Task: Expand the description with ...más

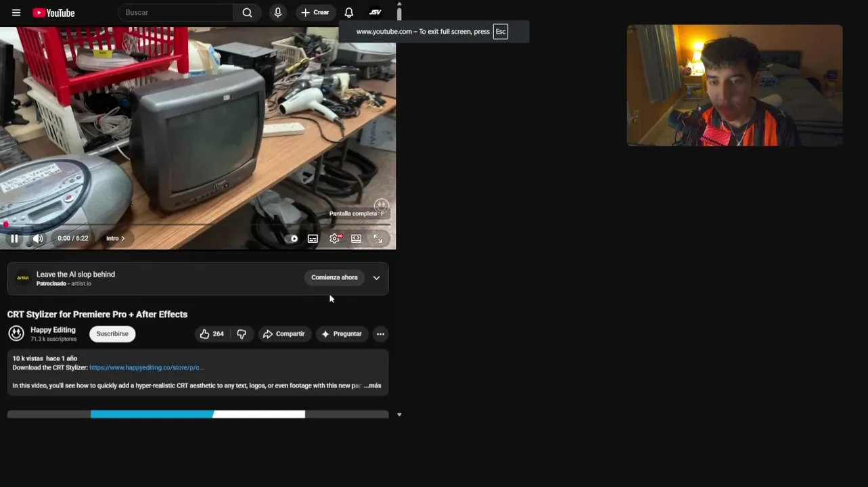Action: (x=373, y=386)
